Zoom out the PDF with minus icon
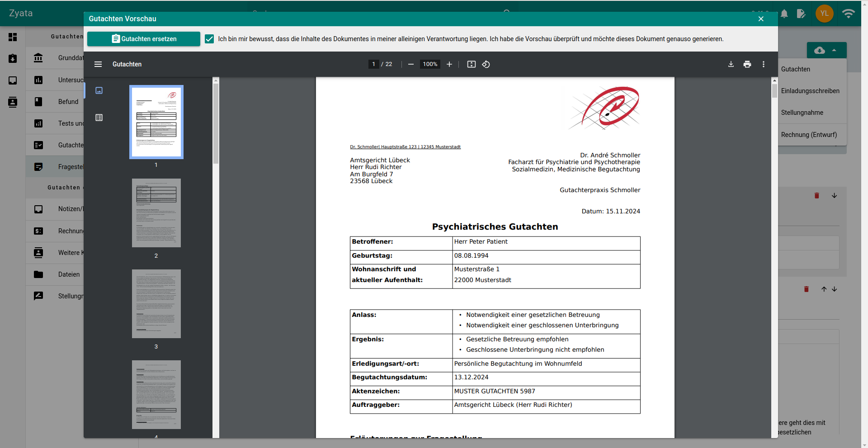This screenshot has width=868, height=448. 411,64
